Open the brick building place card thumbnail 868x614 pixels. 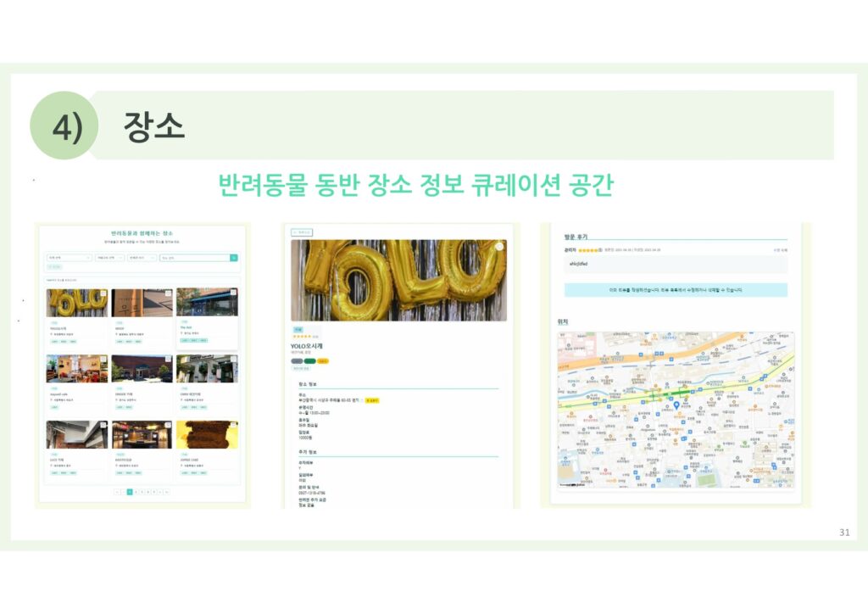point(142,369)
